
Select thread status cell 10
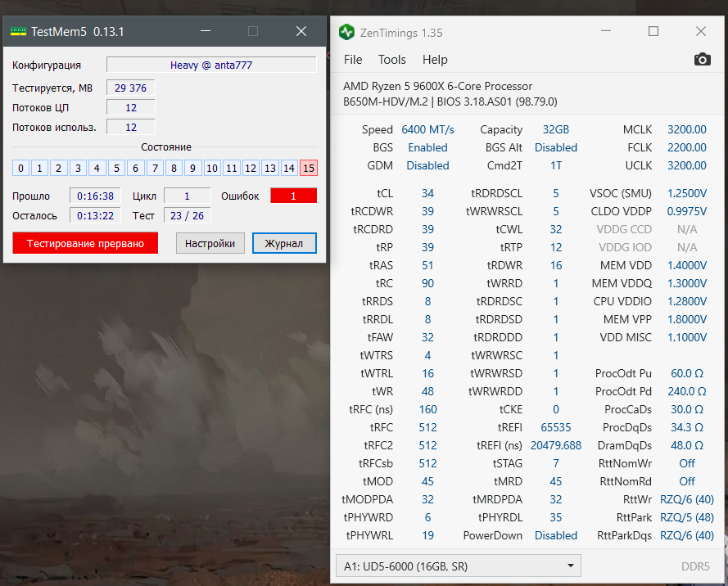click(212, 168)
